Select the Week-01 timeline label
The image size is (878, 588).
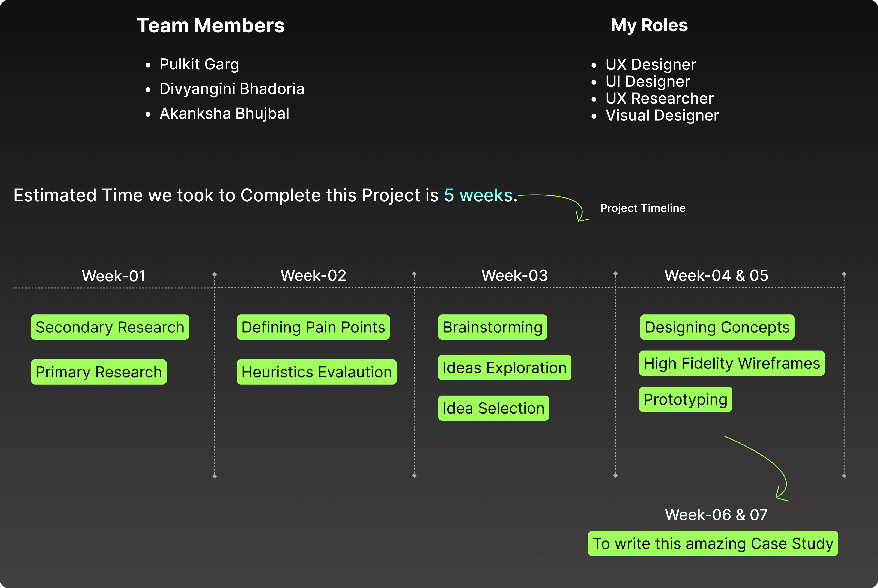tap(114, 276)
